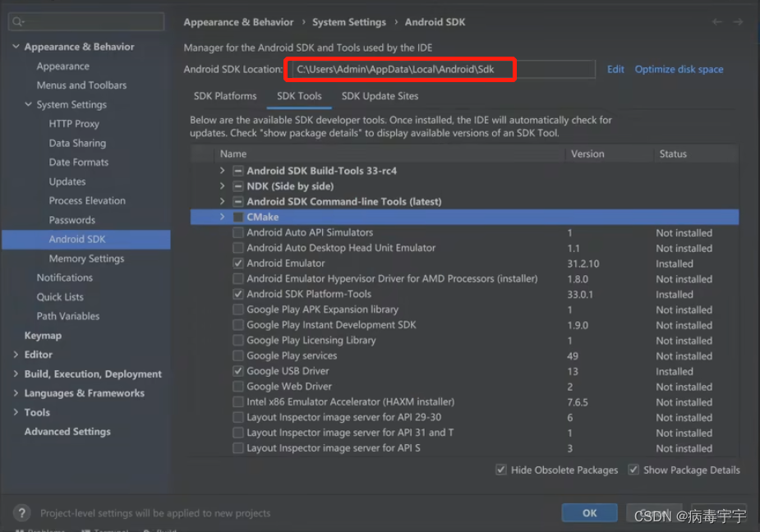Open Path Variables settings
760x532 pixels.
pos(68,316)
